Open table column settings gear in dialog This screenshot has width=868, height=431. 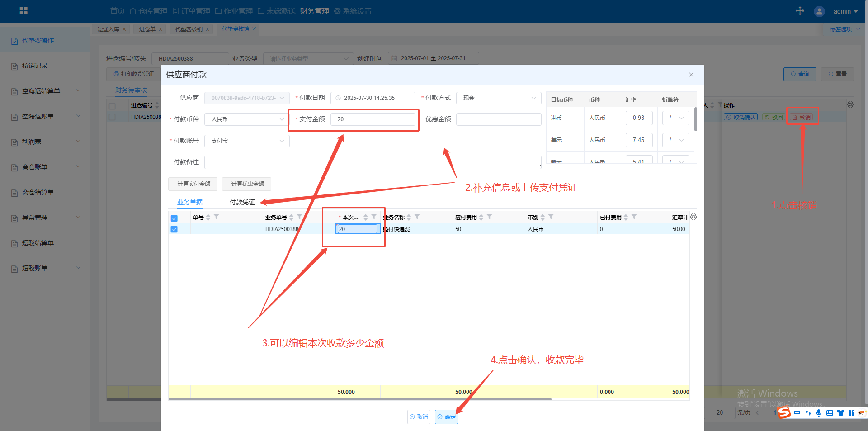click(693, 217)
